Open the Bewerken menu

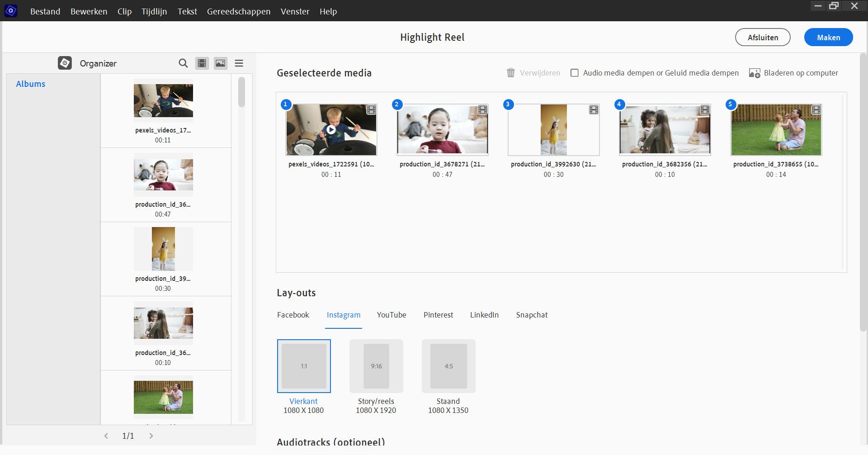click(89, 11)
